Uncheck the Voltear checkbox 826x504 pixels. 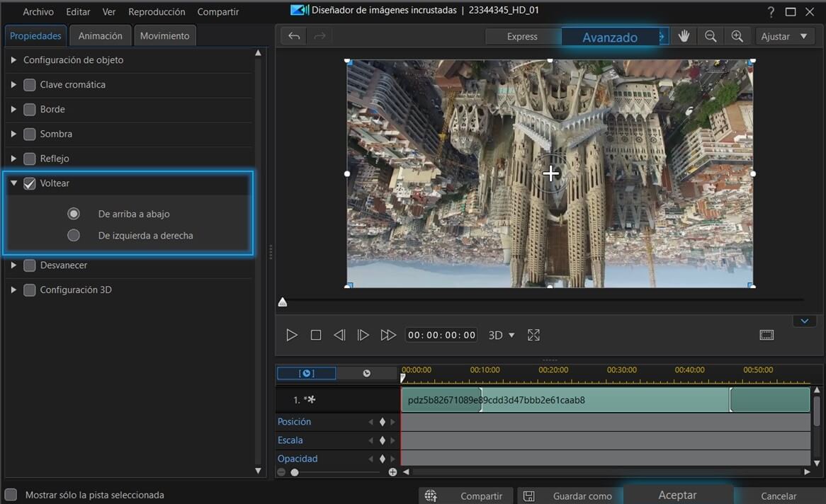click(30, 183)
